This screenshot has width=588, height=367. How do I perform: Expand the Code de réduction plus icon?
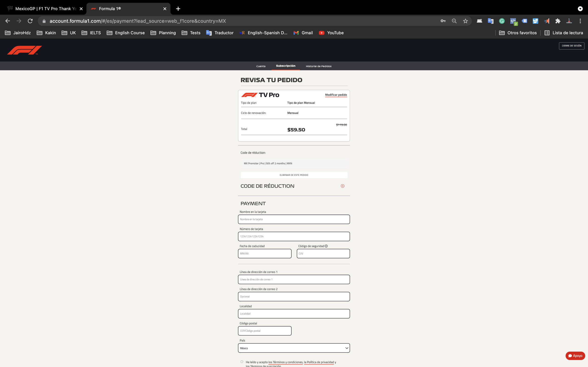click(342, 186)
